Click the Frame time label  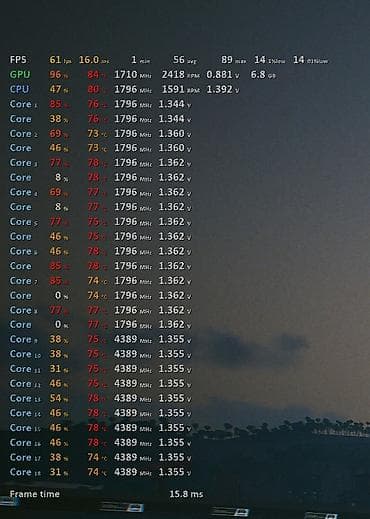(35, 494)
